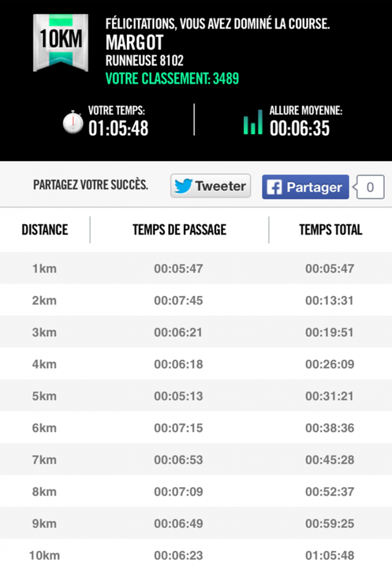Click the Twitter bird icon
Screen dimensions: 392x570
[x=183, y=186]
